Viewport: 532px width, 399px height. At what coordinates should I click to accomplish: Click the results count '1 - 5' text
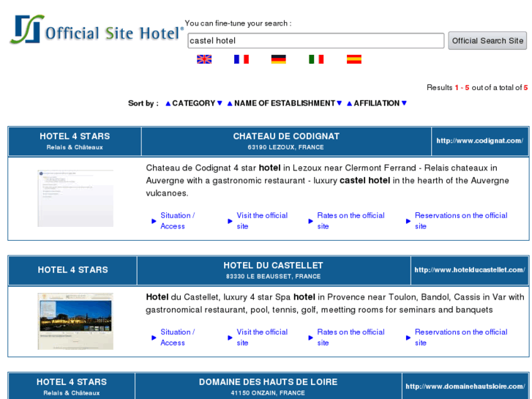tap(462, 88)
